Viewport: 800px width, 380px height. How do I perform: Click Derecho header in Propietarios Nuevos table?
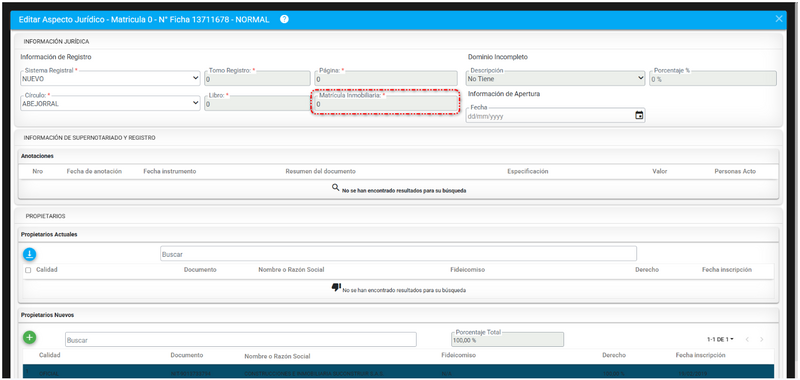(x=614, y=355)
